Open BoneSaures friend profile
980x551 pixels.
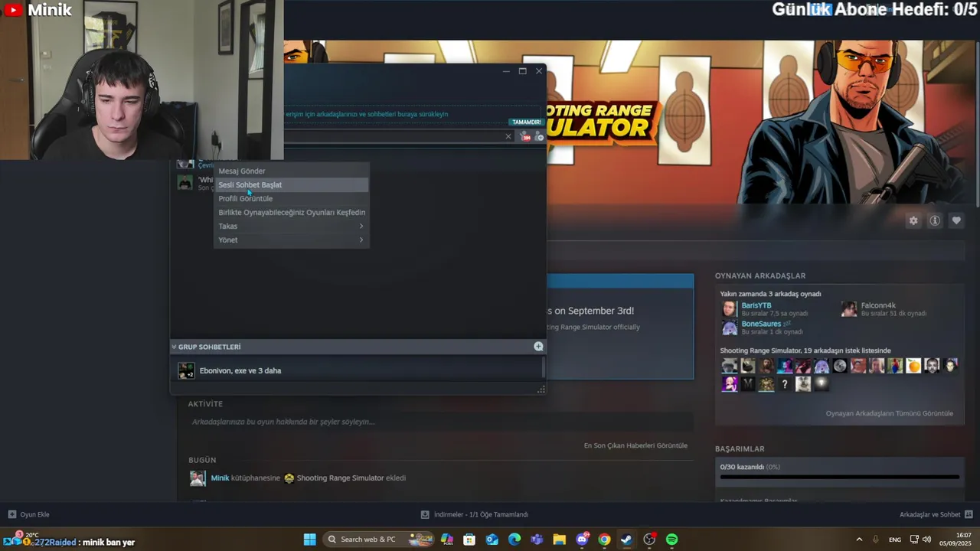[x=761, y=324]
